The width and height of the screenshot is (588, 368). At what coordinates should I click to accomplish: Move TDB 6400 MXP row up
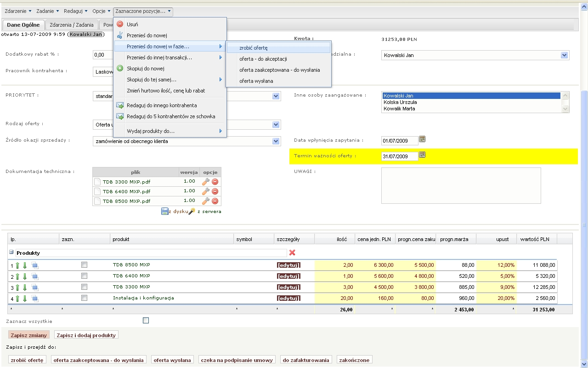(17, 276)
